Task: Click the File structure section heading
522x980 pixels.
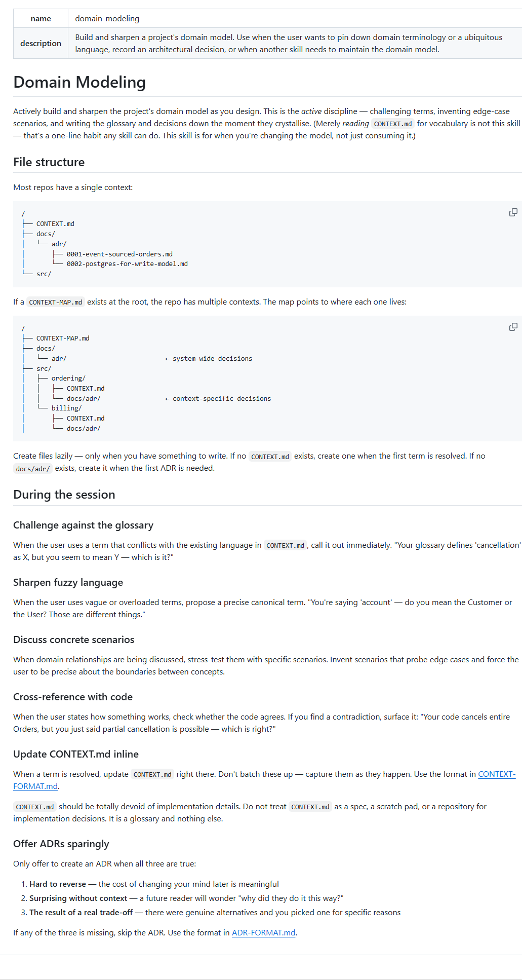Action: [x=49, y=162]
